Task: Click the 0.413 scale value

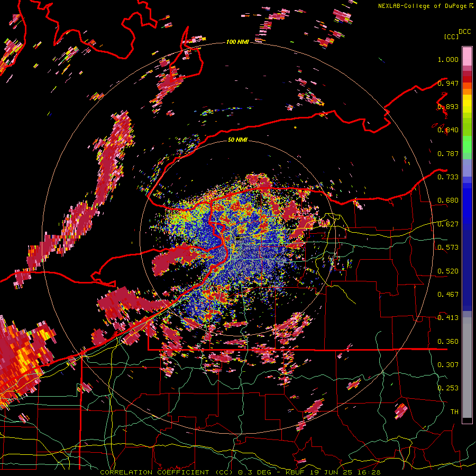Action: pyautogui.click(x=448, y=318)
